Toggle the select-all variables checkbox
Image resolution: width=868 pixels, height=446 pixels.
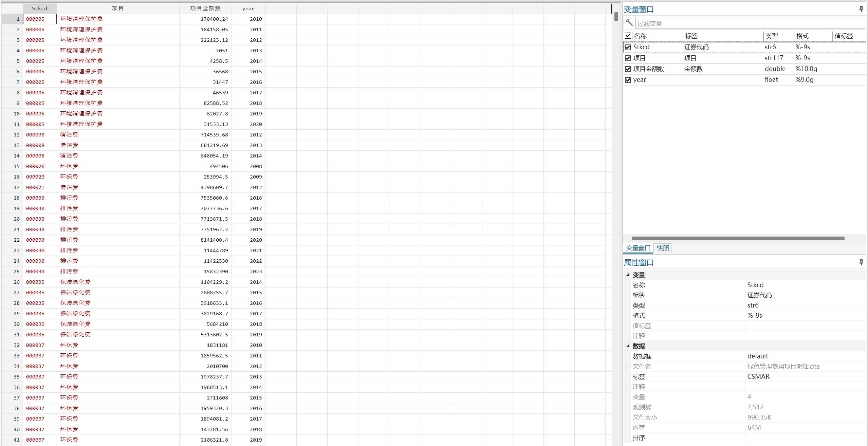point(628,36)
